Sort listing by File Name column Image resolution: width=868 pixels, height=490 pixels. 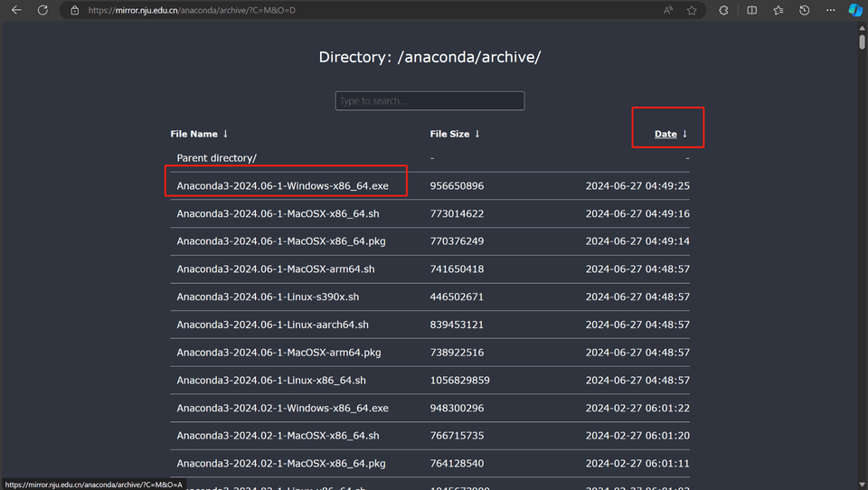(x=193, y=134)
